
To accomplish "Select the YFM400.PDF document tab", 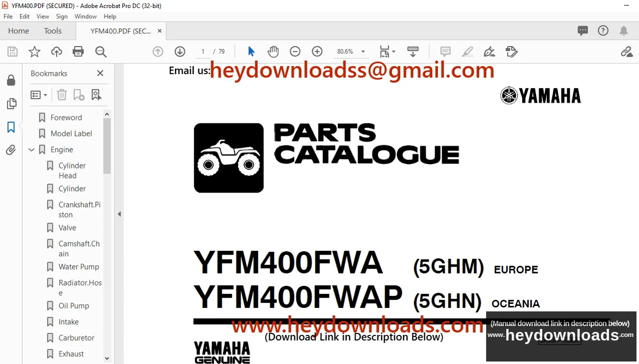I will [121, 31].
